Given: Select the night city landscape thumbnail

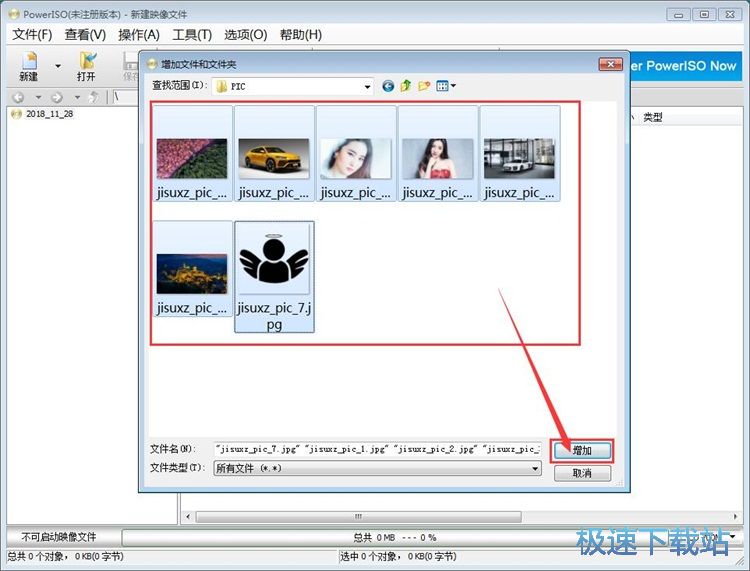Looking at the screenshot, I should pyautogui.click(x=192, y=269).
